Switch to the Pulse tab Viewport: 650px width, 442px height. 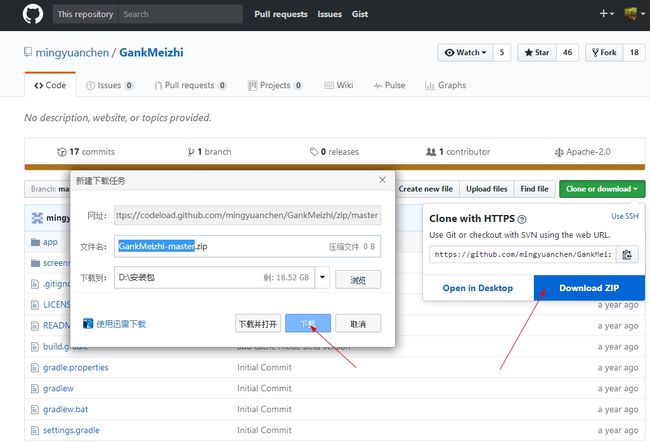[x=389, y=85]
